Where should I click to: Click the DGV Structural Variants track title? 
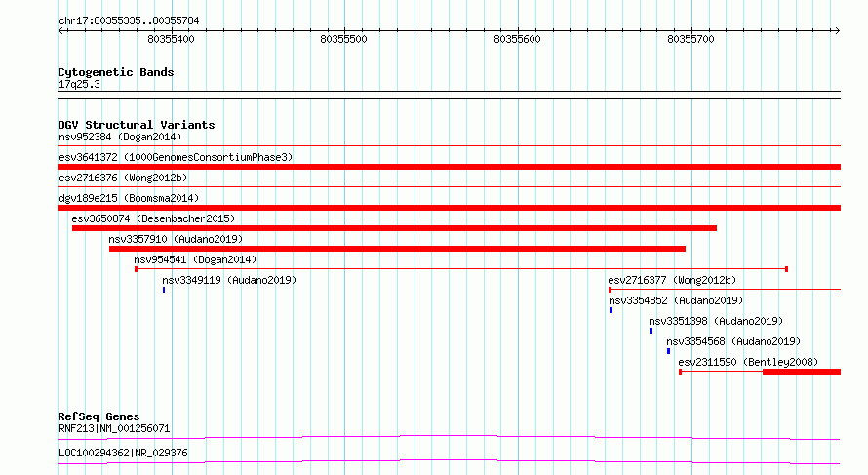tap(137, 125)
